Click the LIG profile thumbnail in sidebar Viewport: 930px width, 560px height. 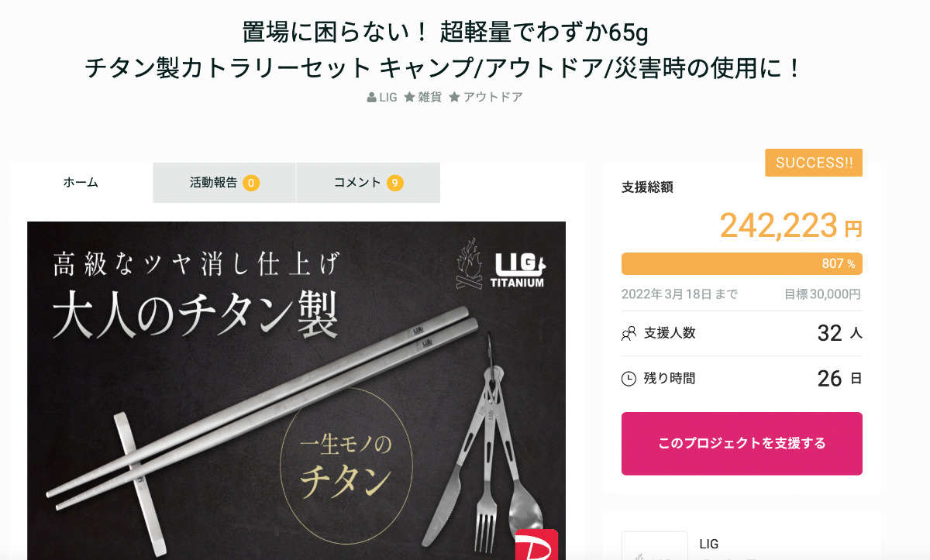coord(655,545)
